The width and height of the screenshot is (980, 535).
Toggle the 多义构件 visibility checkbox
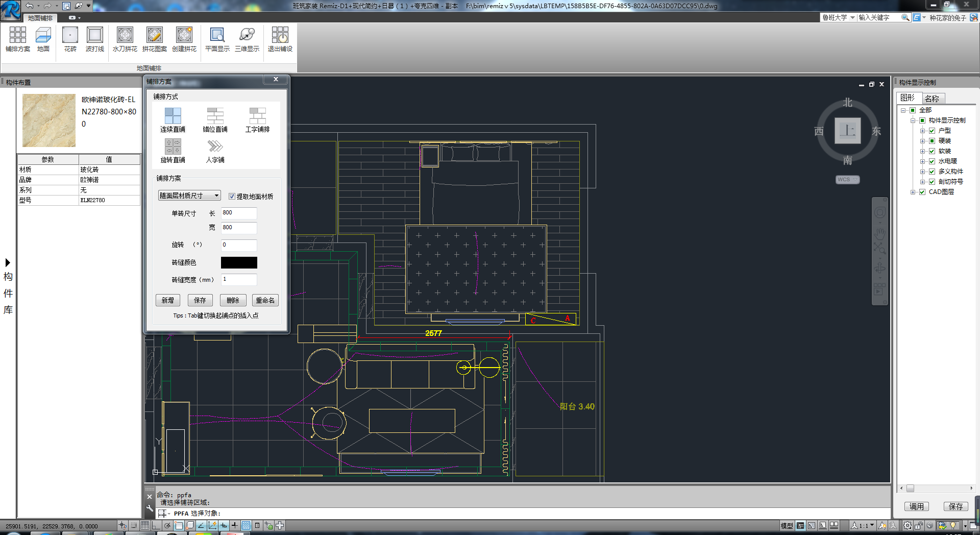point(932,172)
